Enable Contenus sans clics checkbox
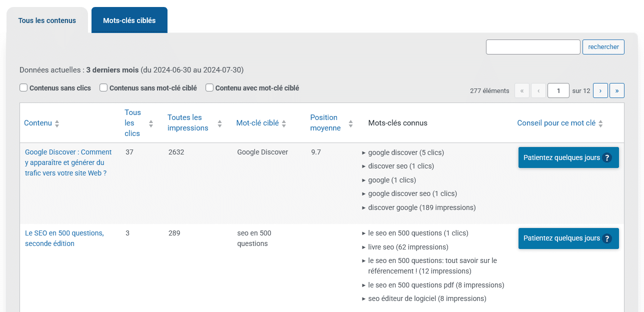The width and height of the screenshot is (644, 312). [23, 87]
